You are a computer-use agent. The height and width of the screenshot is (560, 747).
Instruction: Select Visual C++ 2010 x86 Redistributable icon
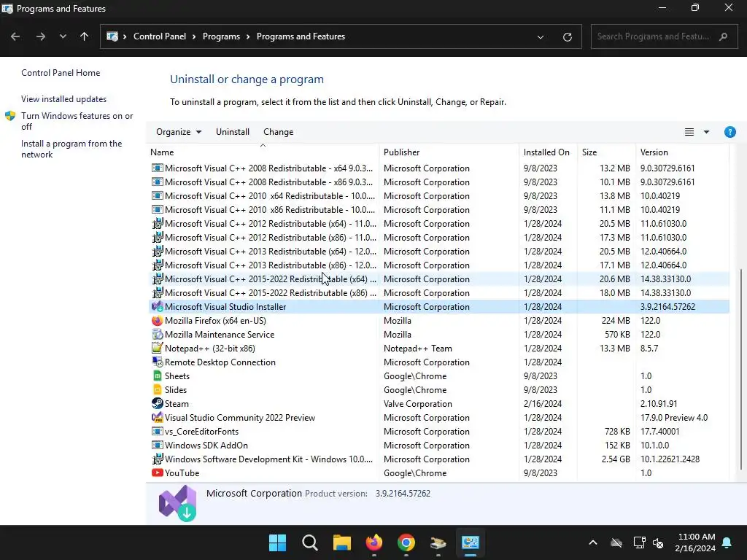(157, 209)
